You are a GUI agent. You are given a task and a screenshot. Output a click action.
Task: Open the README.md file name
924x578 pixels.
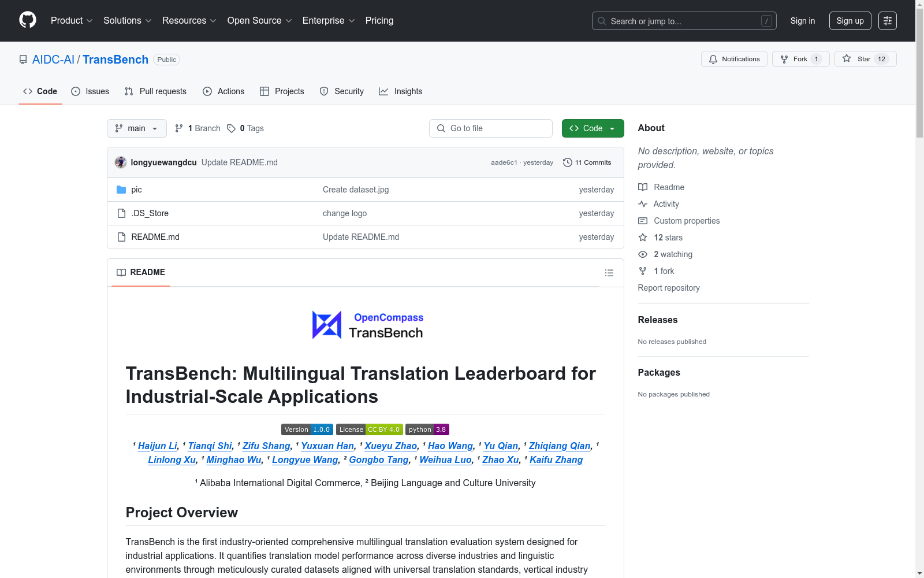[x=155, y=237]
